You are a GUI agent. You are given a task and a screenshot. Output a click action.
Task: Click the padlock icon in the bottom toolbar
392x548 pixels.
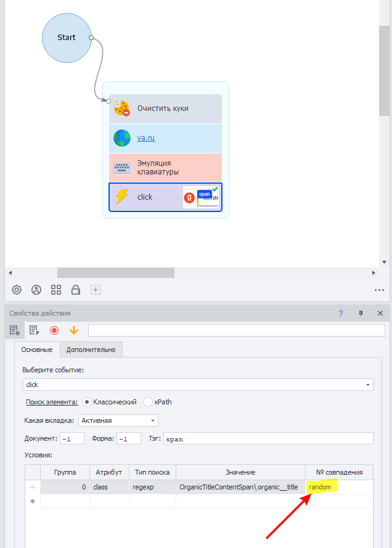pyautogui.click(x=76, y=290)
